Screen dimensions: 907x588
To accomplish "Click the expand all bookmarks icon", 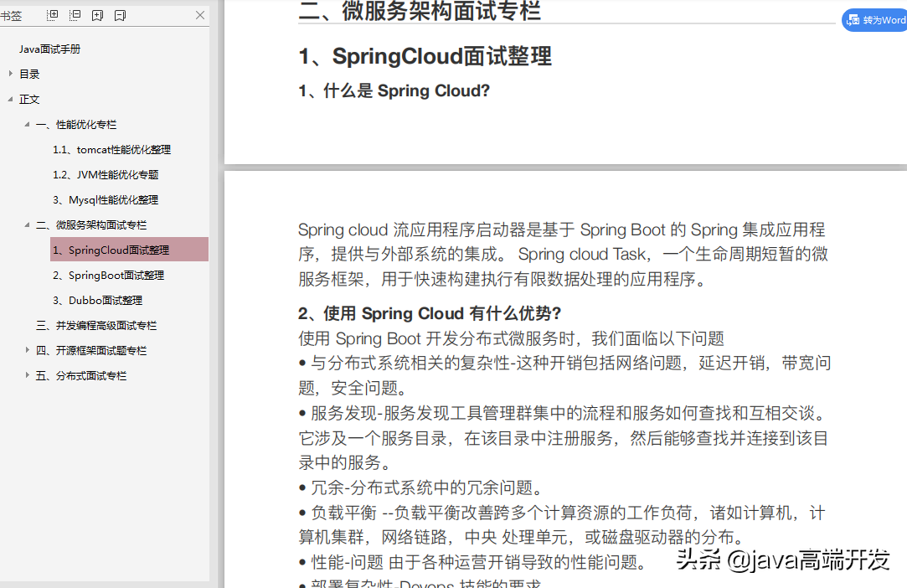I will pyautogui.click(x=53, y=15).
